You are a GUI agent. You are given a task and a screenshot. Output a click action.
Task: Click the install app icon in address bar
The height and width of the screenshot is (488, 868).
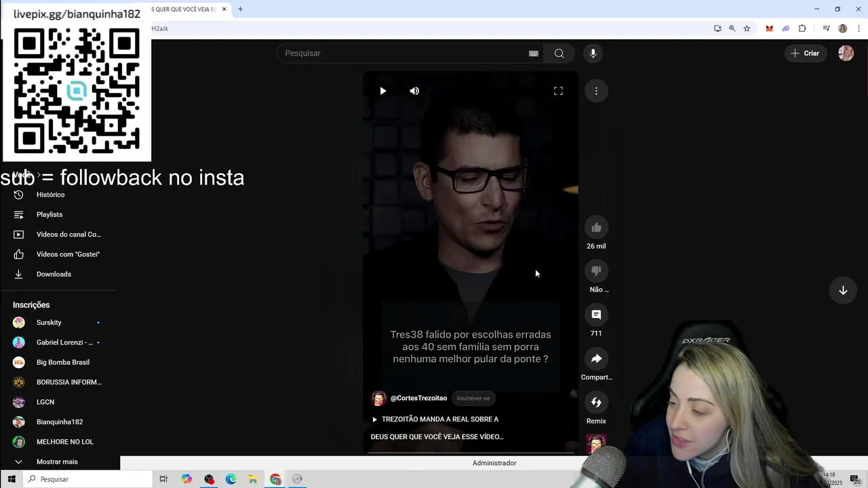click(x=717, y=28)
